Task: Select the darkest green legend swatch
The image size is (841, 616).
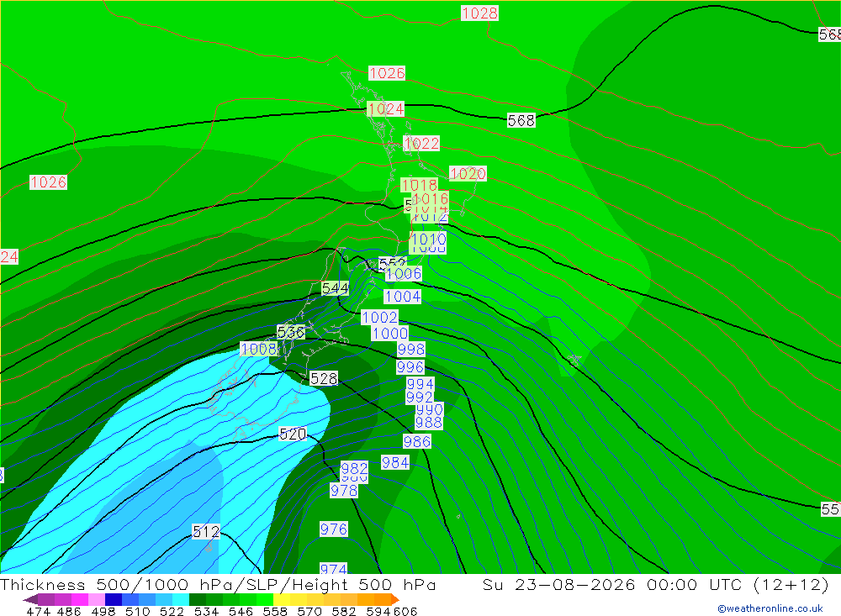Action: click(x=198, y=599)
